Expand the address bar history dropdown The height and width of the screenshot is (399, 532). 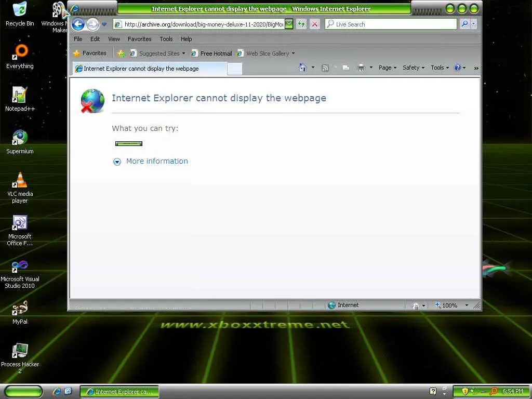point(289,24)
